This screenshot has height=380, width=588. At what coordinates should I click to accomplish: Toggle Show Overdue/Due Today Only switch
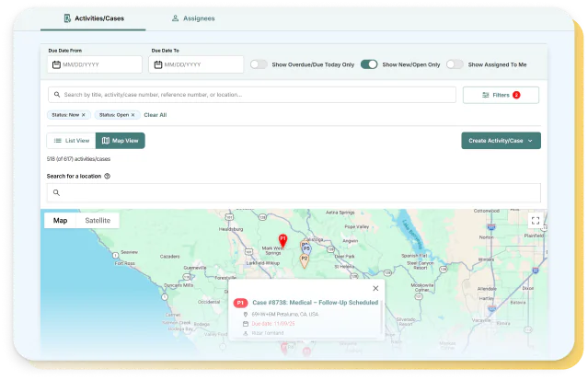coord(259,64)
